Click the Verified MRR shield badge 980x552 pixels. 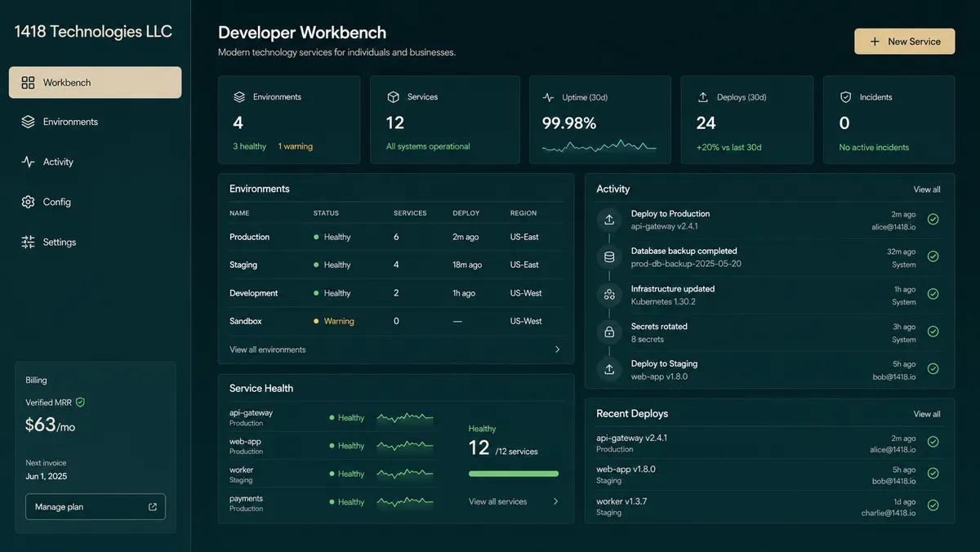[80, 403]
